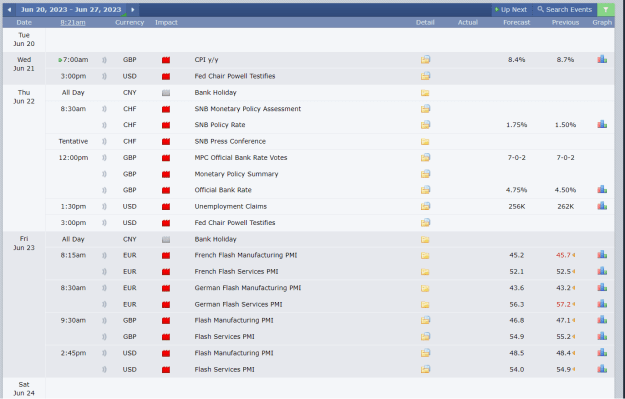This screenshot has width=625, height=399.
Task: Open Search Events
Action: coord(564,10)
